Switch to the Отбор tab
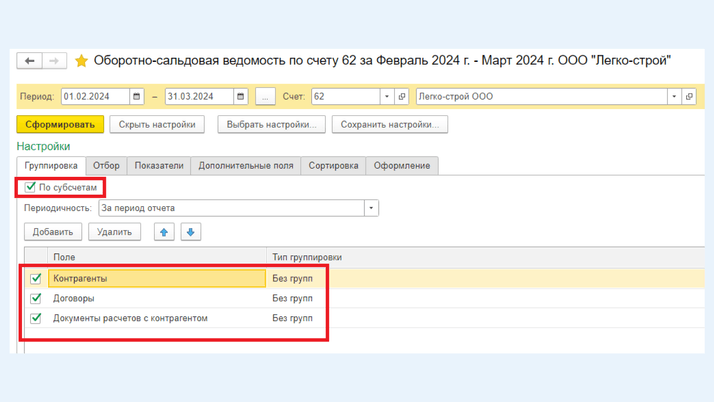This screenshot has width=714, height=402. (106, 166)
